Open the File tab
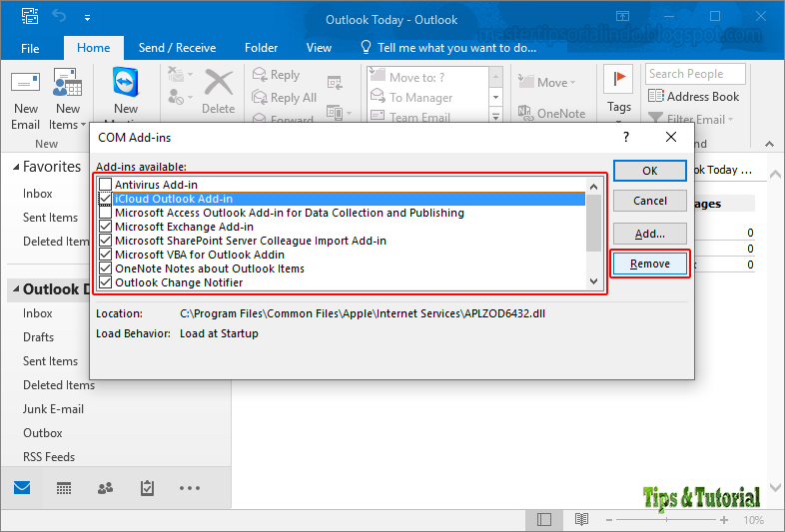 pos(30,49)
